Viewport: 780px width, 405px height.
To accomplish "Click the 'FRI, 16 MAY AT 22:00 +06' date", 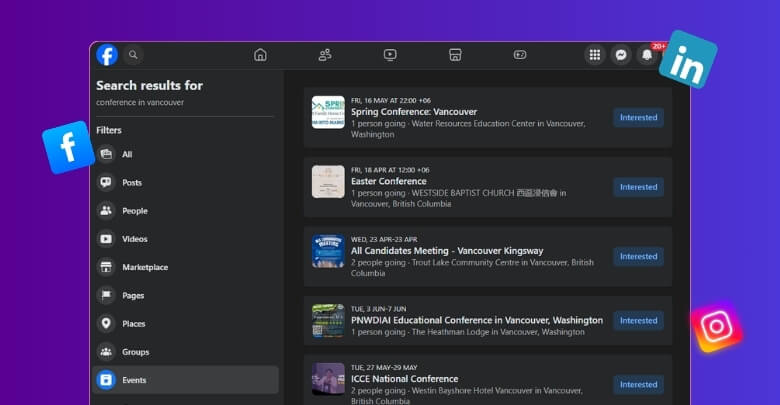I will click(390, 101).
